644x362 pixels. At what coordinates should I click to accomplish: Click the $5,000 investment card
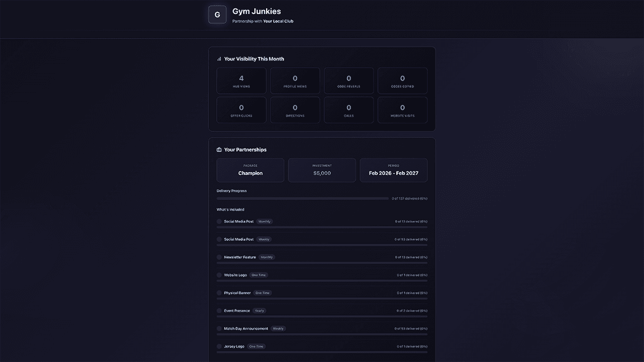pos(322,170)
